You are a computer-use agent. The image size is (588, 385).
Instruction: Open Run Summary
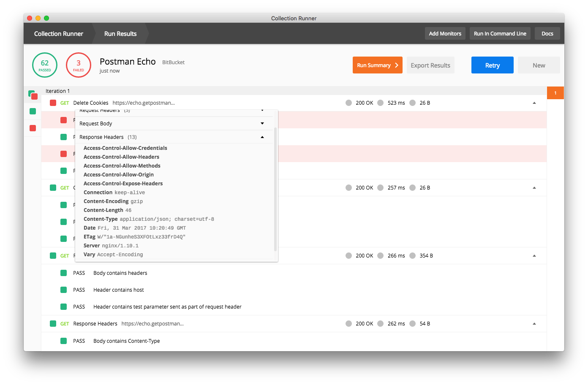(x=378, y=65)
